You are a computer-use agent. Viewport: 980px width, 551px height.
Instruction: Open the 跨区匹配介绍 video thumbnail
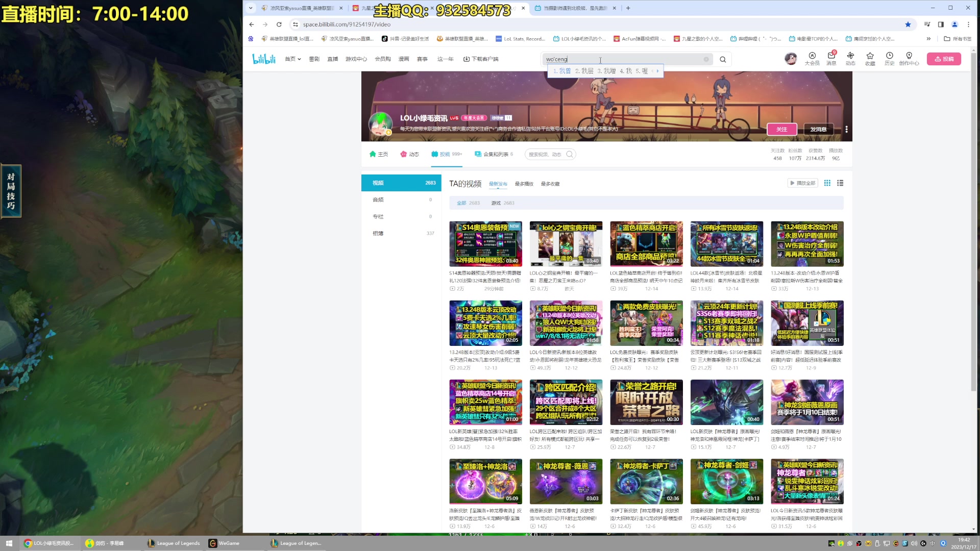(x=566, y=402)
